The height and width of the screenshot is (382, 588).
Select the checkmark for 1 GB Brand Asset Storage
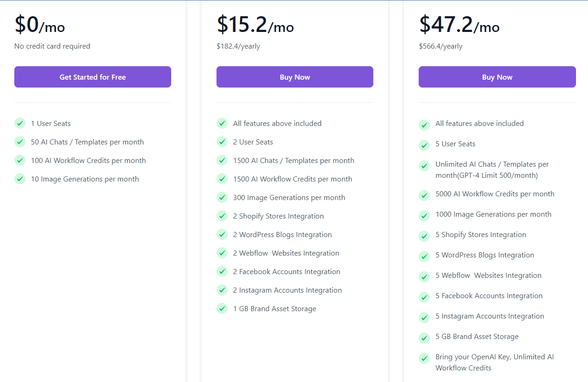pos(222,308)
